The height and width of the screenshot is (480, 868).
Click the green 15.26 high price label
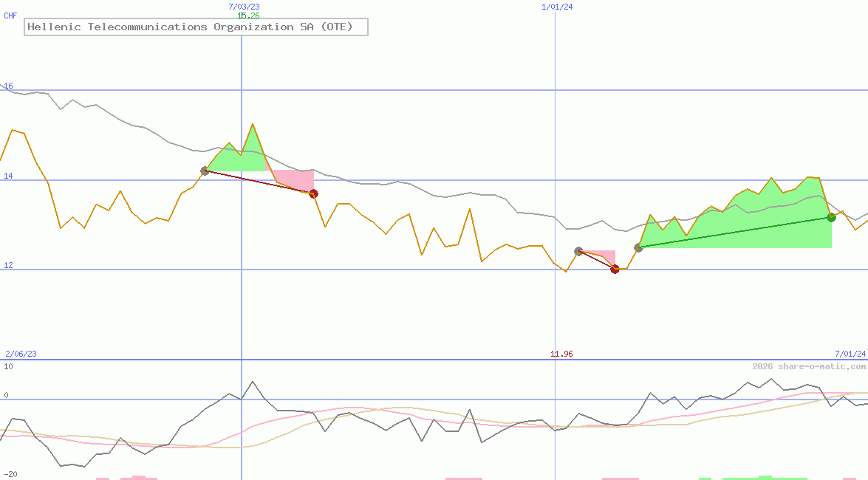(x=248, y=16)
